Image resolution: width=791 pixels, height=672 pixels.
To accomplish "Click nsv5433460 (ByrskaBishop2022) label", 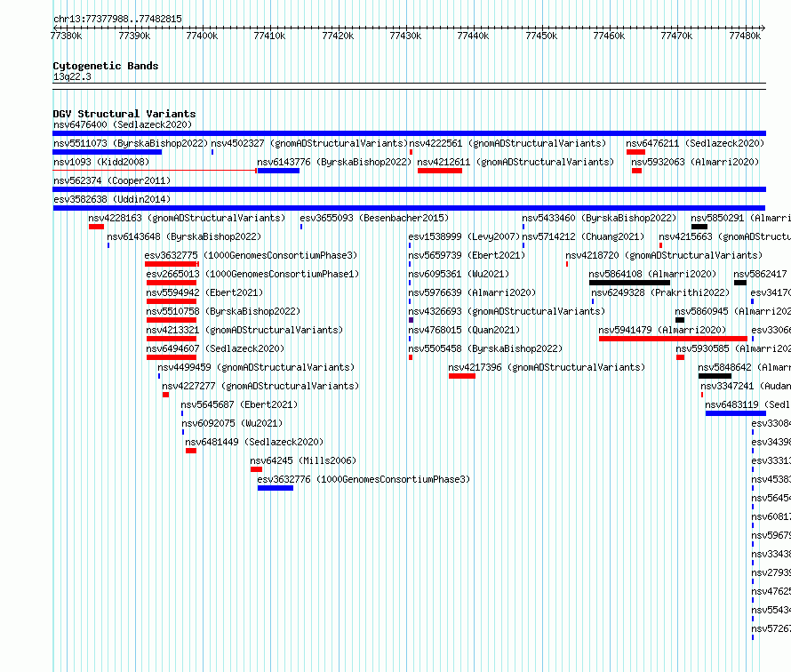I will pyautogui.click(x=599, y=218).
